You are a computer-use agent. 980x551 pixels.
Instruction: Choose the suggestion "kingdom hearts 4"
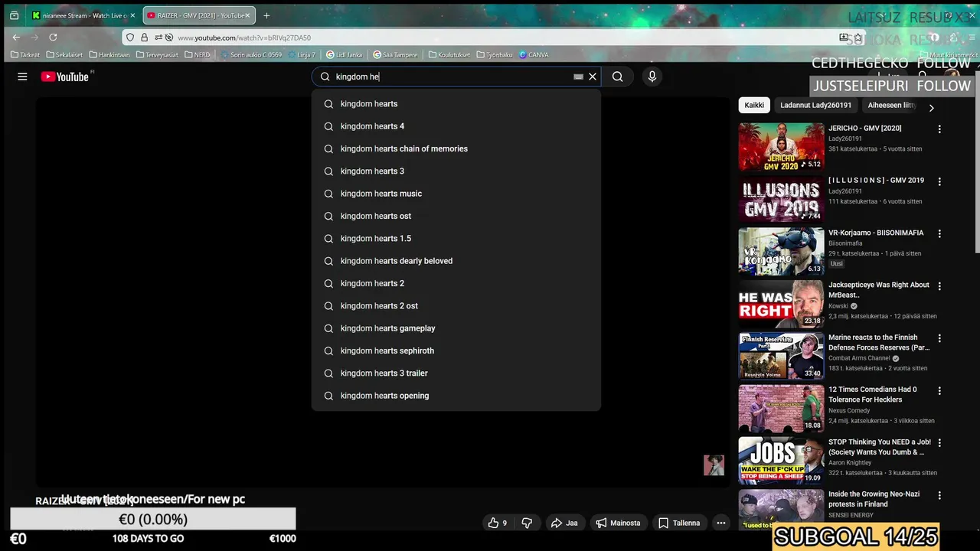[x=456, y=126]
